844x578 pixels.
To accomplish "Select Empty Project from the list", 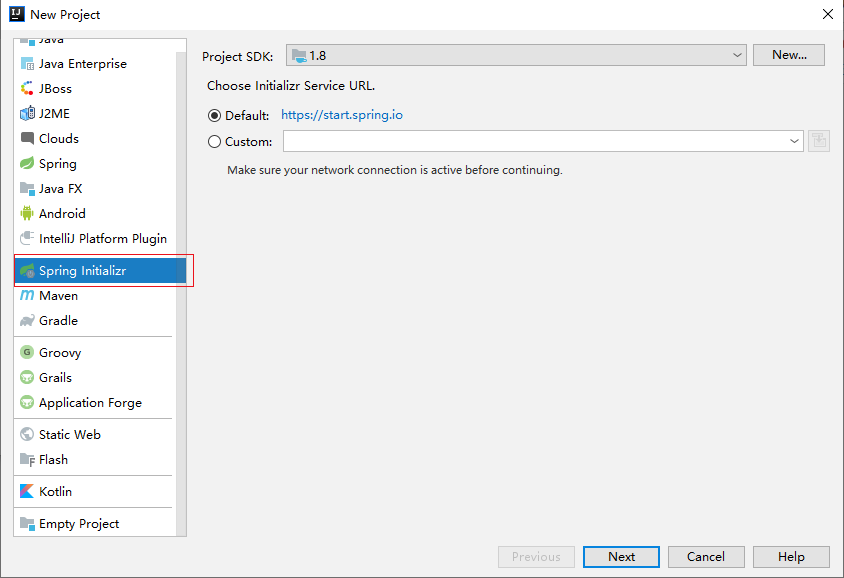I will pos(81,523).
